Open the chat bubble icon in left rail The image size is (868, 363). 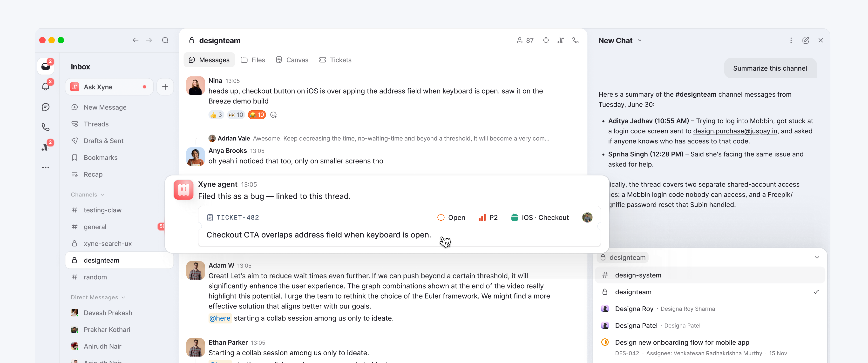tap(46, 107)
